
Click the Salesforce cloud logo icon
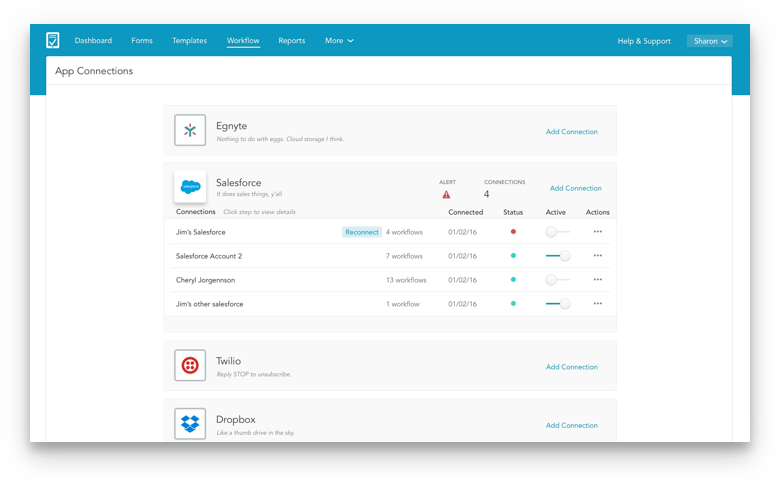[190, 187]
